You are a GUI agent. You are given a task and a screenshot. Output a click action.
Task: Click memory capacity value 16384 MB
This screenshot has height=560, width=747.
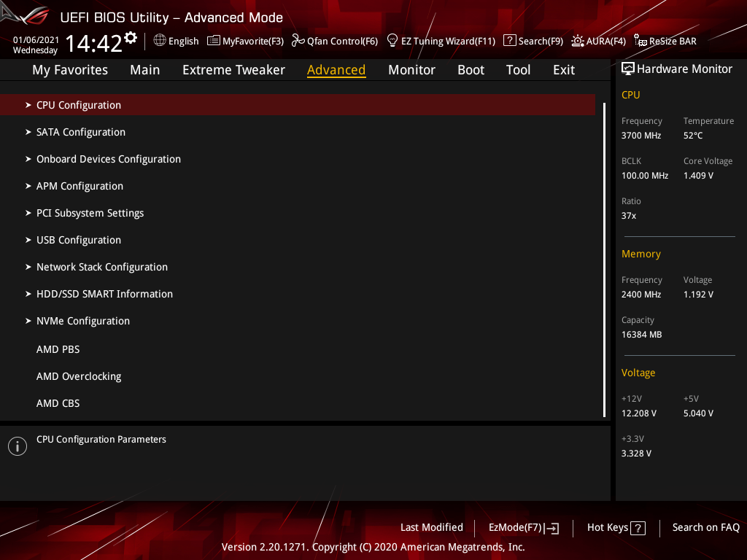coord(641,334)
